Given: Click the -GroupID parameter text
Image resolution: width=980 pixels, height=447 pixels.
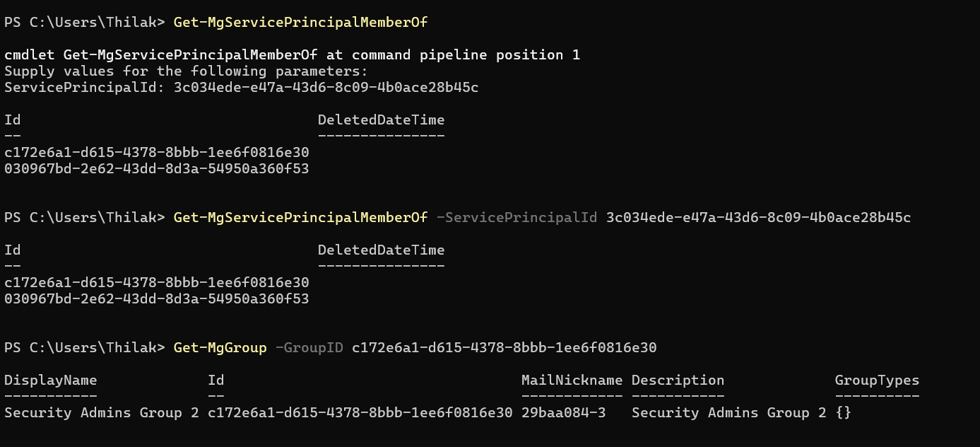Looking at the screenshot, I should point(309,348).
